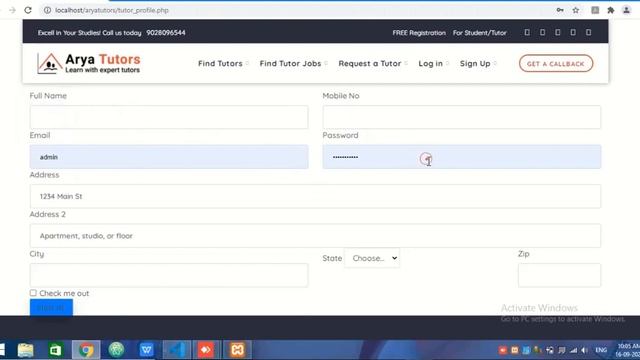The height and width of the screenshot is (360, 640).
Task: Click the Address 2 apartment field
Action: [x=315, y=236]
